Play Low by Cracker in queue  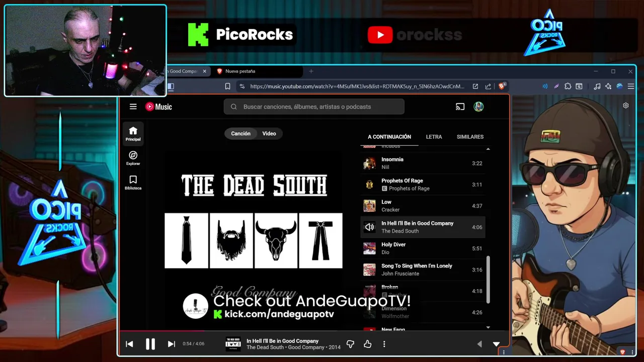point(423,206)
